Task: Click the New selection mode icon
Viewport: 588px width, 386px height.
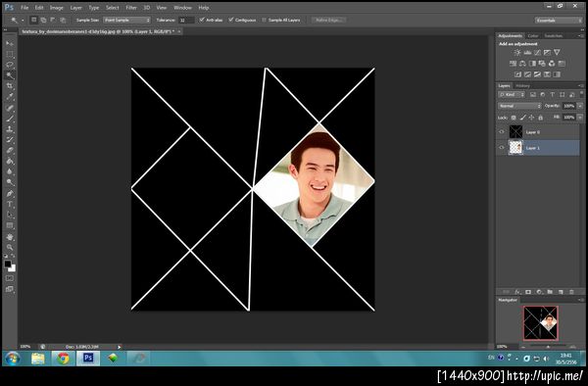Action: tap(33, 20)
